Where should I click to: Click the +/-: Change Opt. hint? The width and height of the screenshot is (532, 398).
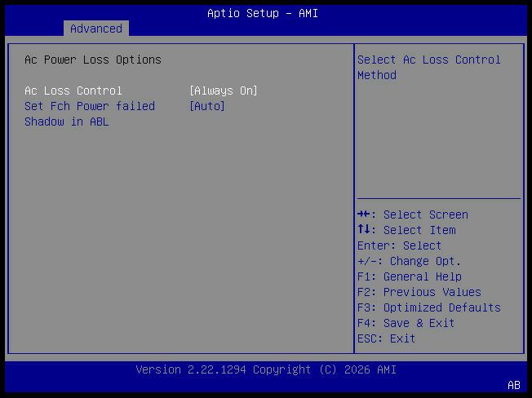point(409,261)
